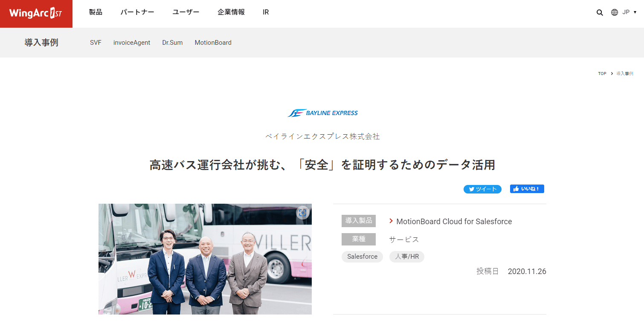This screenshot has width=644, height=332.
Task: Open the IR menu item
Action: pos(266,12)
